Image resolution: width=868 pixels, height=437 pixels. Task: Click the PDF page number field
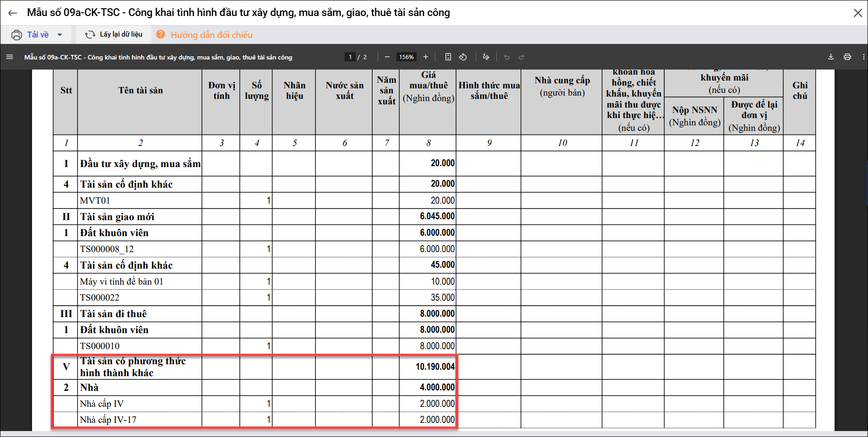coord(350,57)
